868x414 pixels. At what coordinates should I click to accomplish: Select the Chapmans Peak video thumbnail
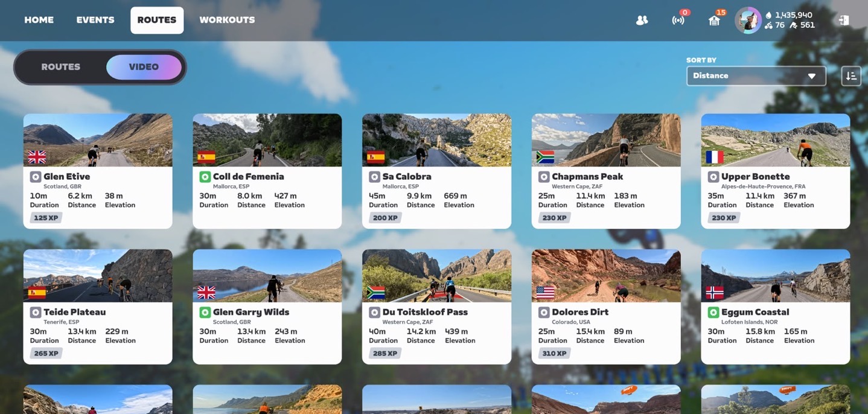[x=606, y=140]
